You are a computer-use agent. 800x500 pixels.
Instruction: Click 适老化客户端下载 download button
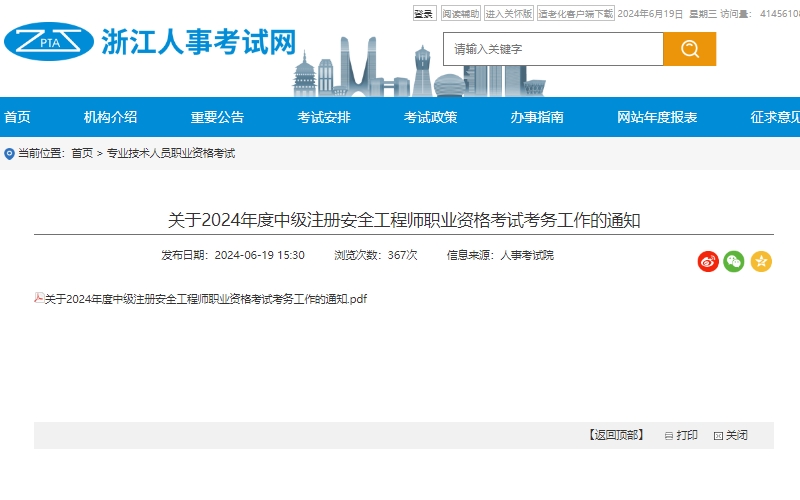pos(575,14)
